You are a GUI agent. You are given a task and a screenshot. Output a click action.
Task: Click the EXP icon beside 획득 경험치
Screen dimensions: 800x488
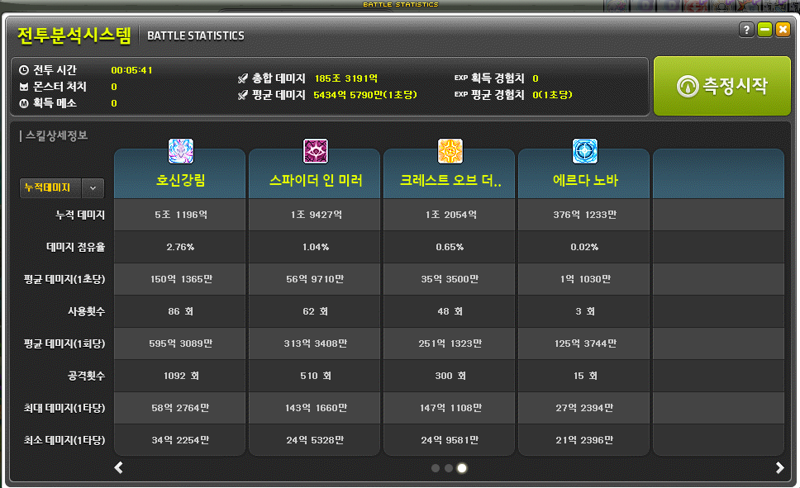(461, 78)
